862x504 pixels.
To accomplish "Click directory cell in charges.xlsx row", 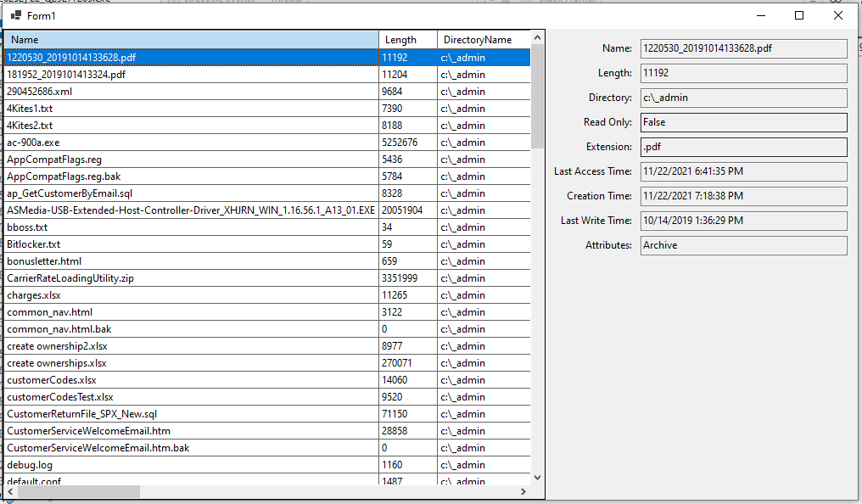I will point(484,295).
